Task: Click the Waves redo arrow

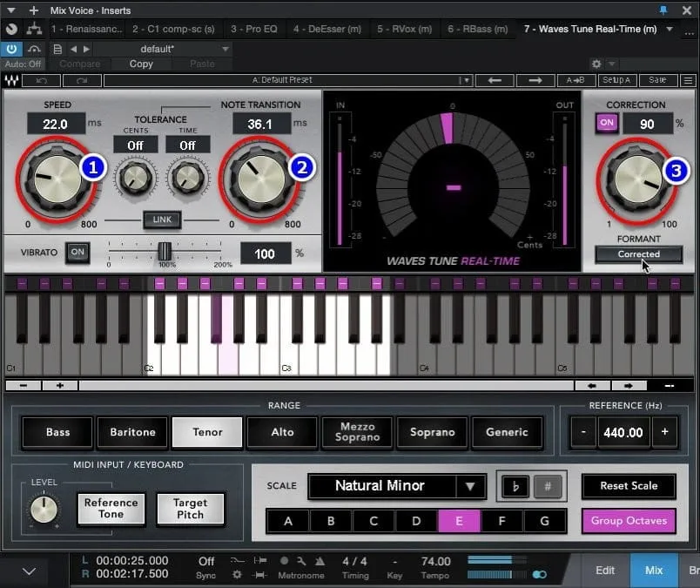Action: coord(82,80)
